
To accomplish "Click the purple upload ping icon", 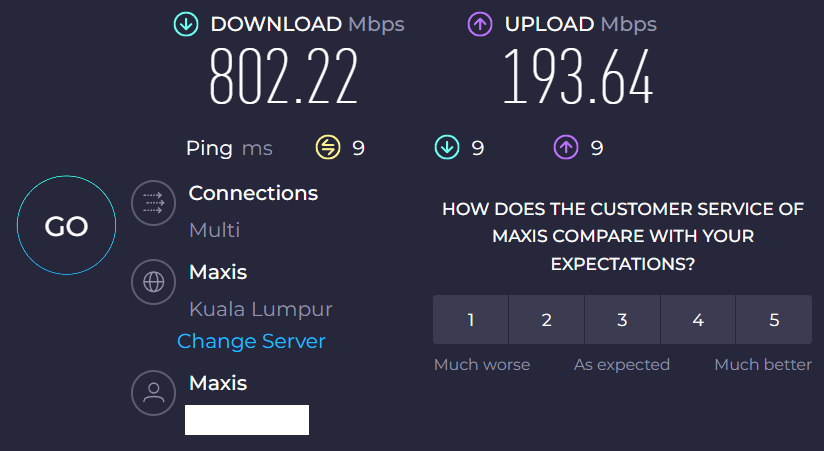I will pyautogui.click(x=566, y=148).
